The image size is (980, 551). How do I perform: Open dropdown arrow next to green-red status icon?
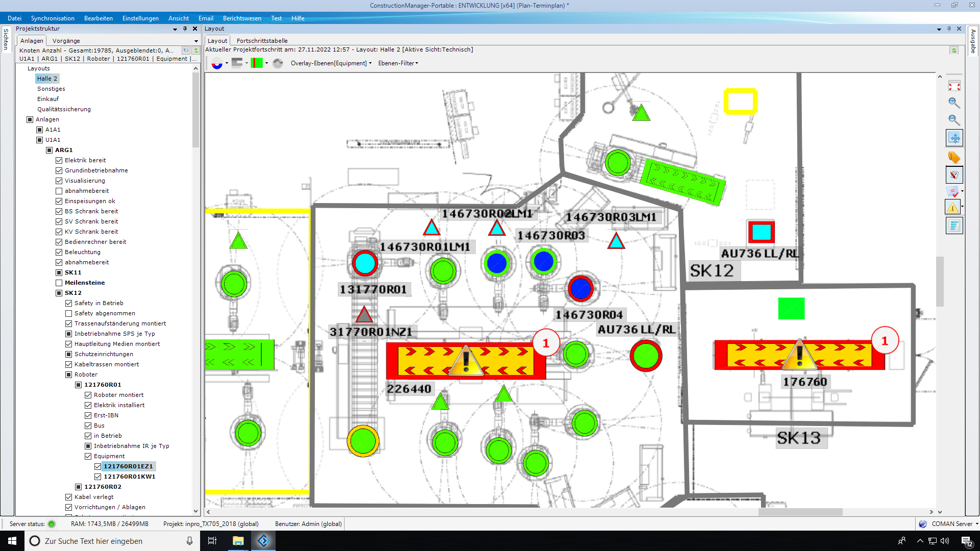(x=266, y=63)
